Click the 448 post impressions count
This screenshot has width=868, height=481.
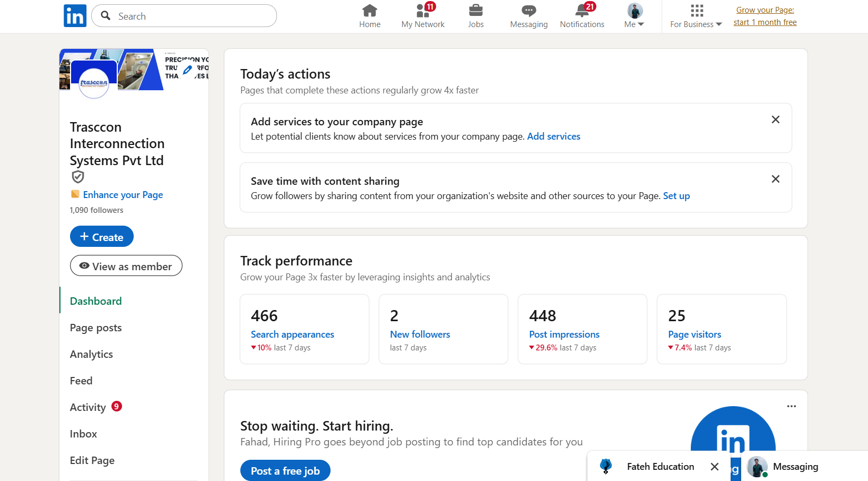tap(543, 316)
